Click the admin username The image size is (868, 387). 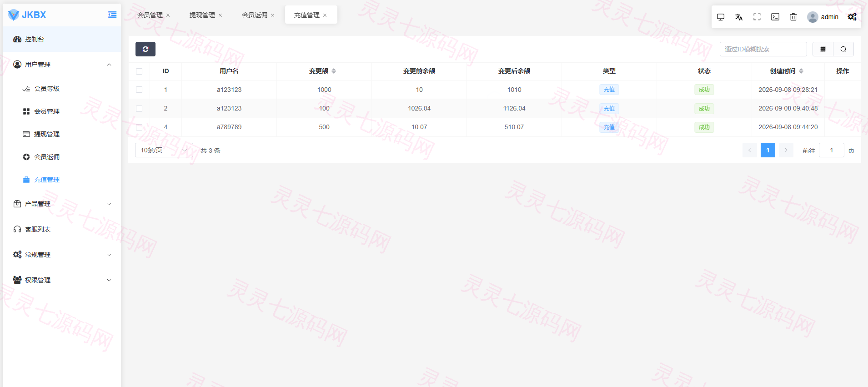coord(830,17)
